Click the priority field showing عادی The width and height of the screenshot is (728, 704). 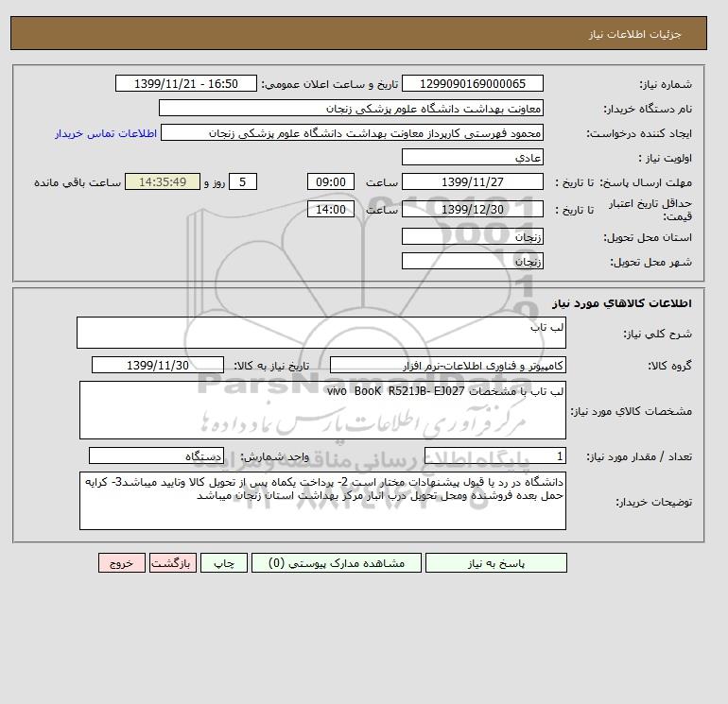(473, 157)
